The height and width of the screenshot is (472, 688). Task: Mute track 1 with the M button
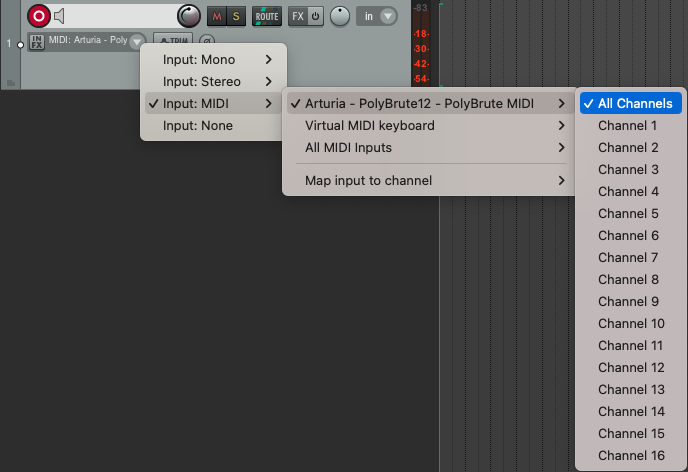pyautogui.click(x=217, y=17)
